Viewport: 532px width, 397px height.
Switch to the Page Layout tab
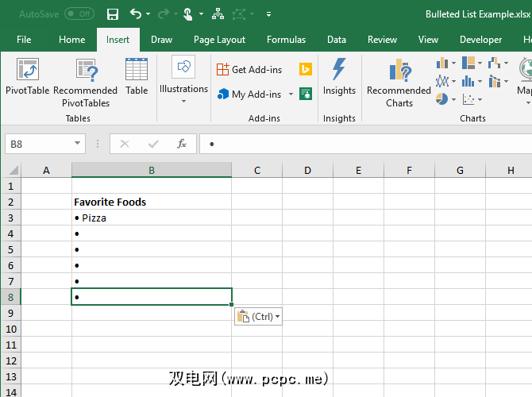219,40
